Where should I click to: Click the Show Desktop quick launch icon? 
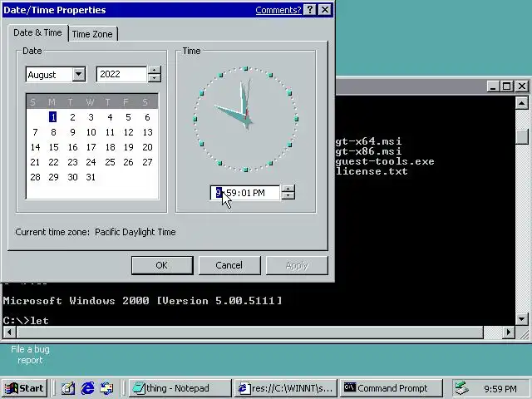pyautogui.click(x=68, y=388)
